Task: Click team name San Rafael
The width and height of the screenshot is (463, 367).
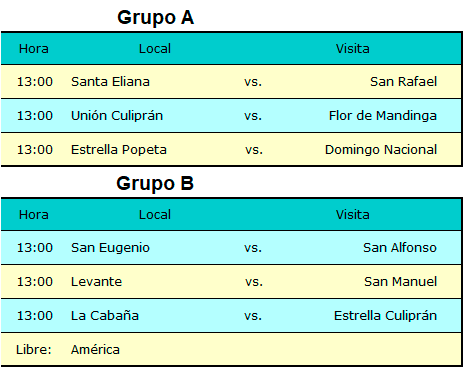Action: click(403, 82)
